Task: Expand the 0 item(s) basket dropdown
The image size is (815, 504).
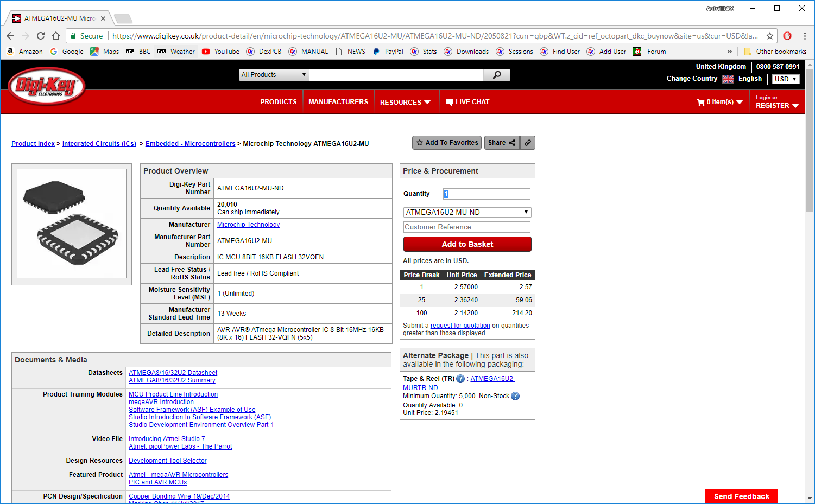Action: 720,102
